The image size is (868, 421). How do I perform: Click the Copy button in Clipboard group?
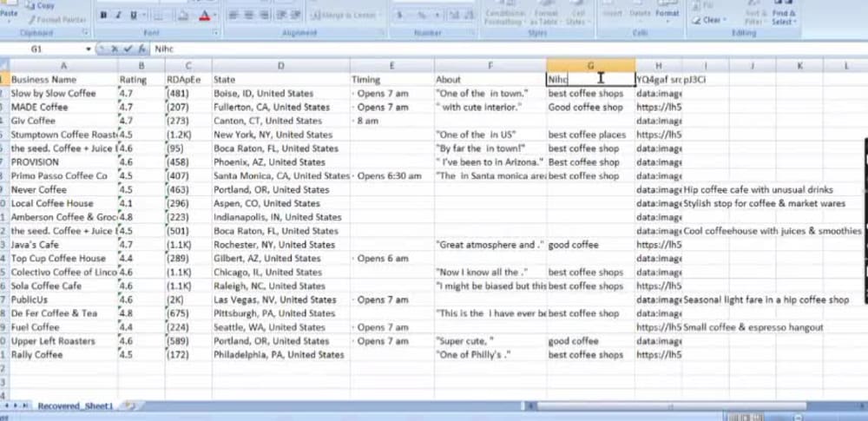coord(40,5)
